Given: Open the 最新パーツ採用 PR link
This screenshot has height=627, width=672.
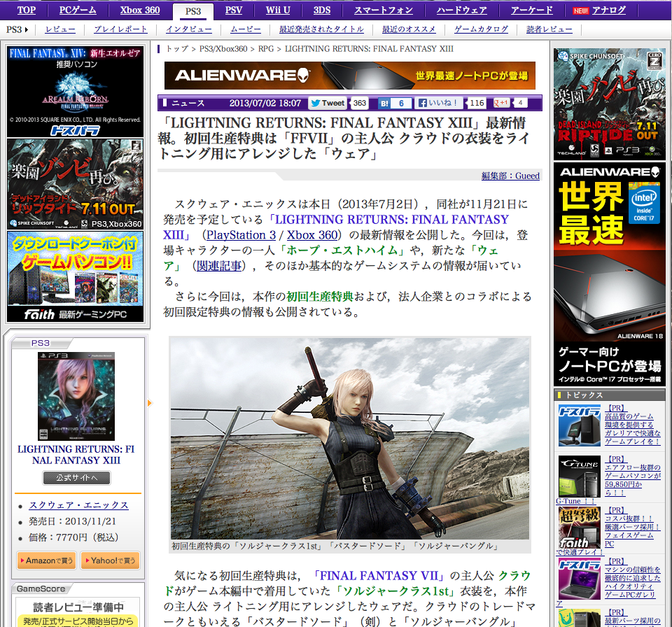Looking at the screenshot, I should 633,618.
